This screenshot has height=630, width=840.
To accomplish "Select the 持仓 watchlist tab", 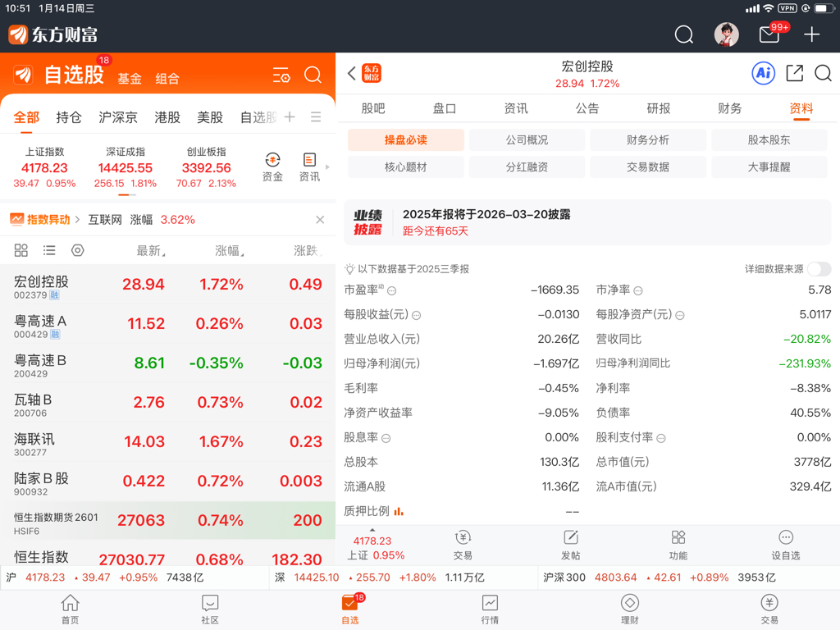I will (x=69, y=117).
